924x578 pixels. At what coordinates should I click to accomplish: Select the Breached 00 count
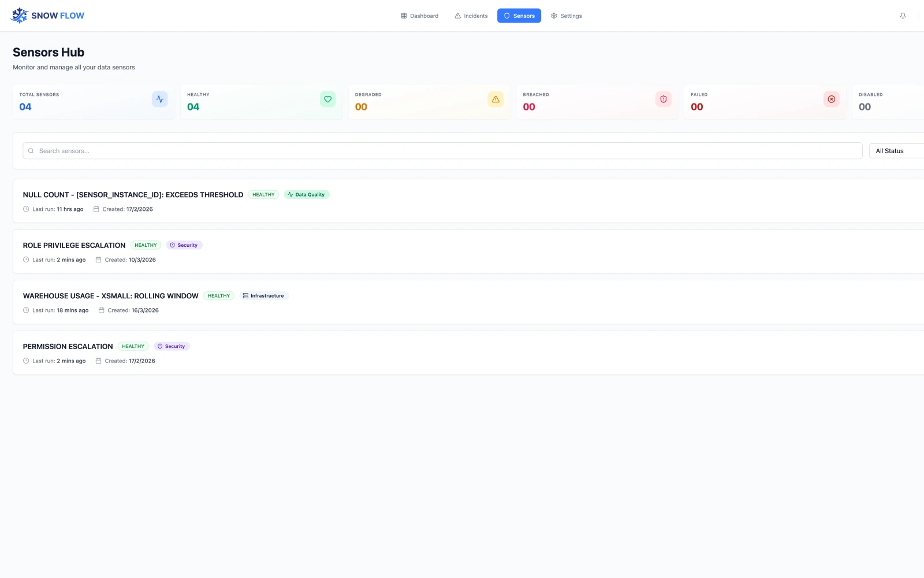(x=529, y=107)
